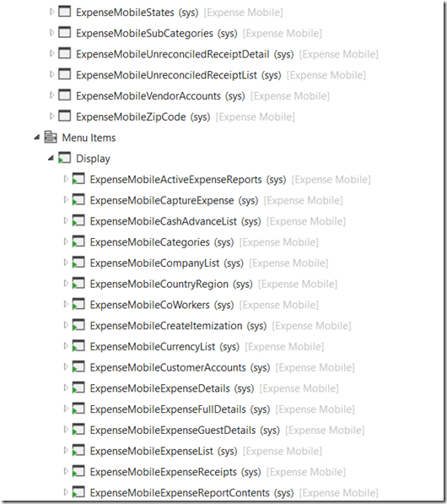This screenshot has width=447, height=504.
Task: Select ExpenseMobileActiveExpenseReports (sys) text
Action: coord(188,180)
